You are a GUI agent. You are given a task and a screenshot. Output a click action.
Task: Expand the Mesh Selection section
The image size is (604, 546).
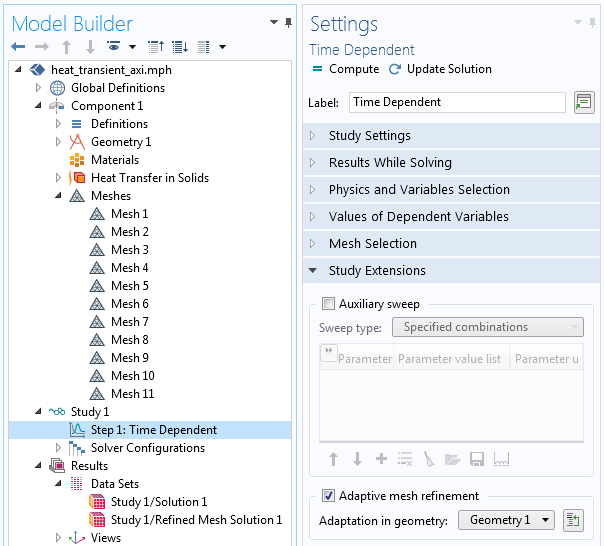coord(372,244)
